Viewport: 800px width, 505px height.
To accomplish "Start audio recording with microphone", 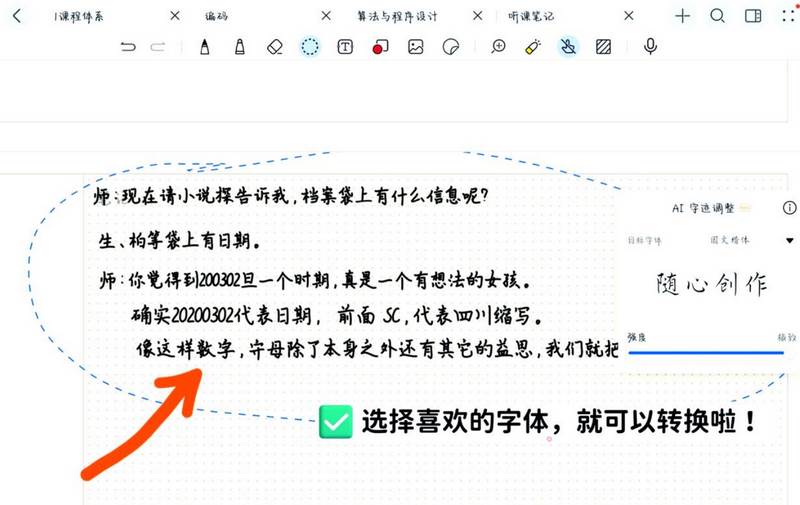I will pyautogui.click(x=650, y=46).
